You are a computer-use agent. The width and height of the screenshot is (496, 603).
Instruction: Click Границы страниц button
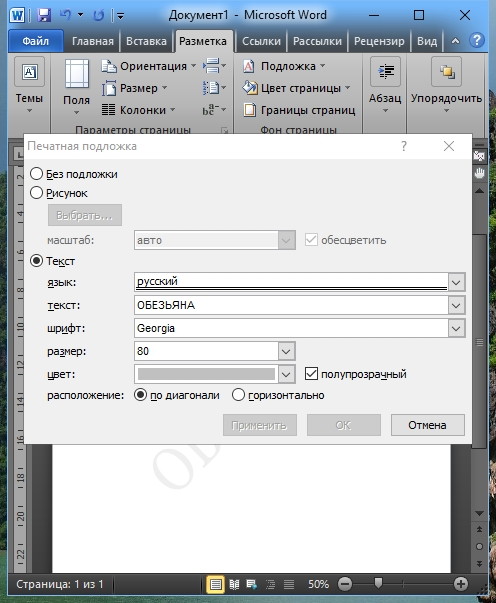coord(299,110)
